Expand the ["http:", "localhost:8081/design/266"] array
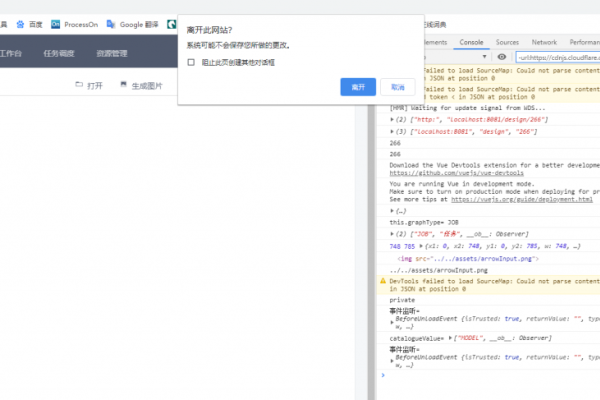 click(392, 120)
